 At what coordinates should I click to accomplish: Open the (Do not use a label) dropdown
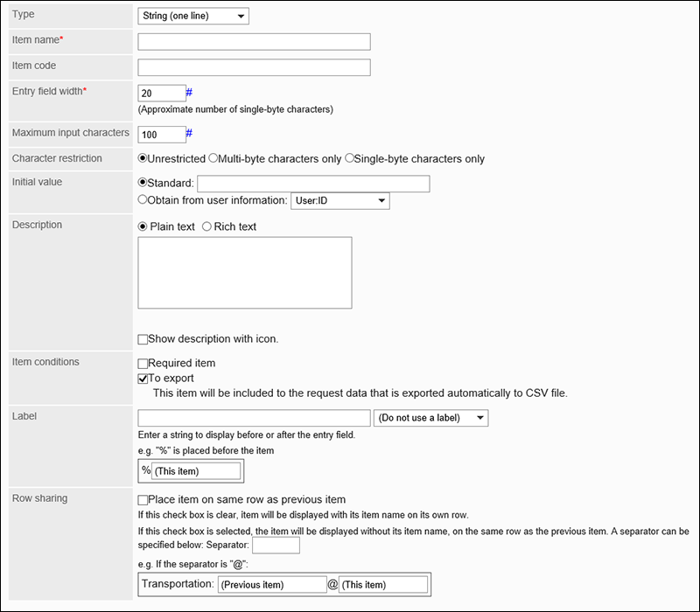[x=430, y=418]
